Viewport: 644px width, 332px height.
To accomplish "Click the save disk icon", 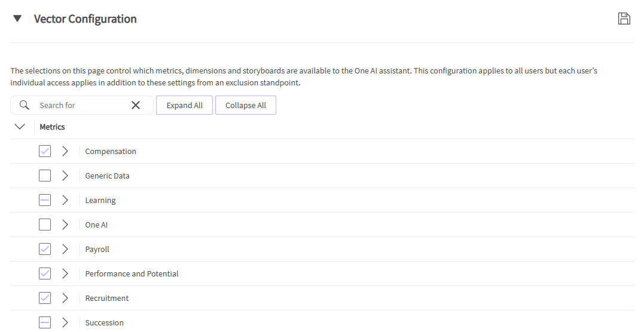I will pos(624,19).
